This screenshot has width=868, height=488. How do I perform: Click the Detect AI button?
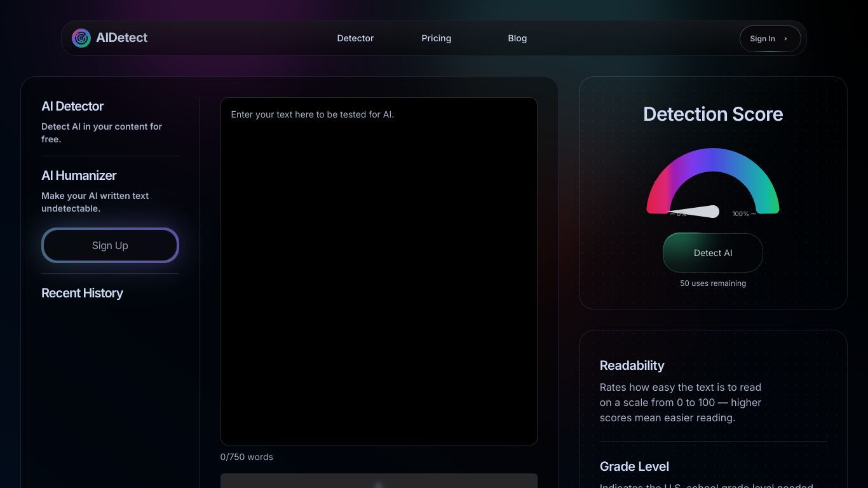(x=713, y=253)
